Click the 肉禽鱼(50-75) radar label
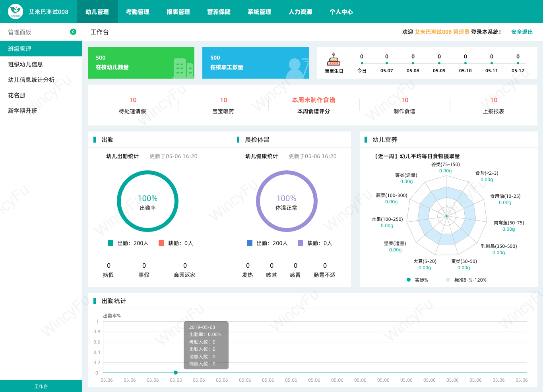The height and width of the screenshot is (392, 543). 509,223
